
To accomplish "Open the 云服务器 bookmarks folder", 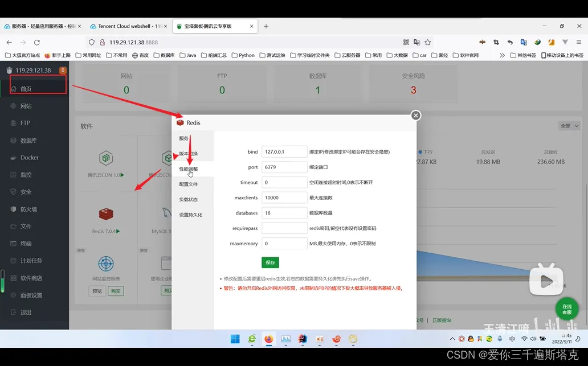I will click(347, 55).
